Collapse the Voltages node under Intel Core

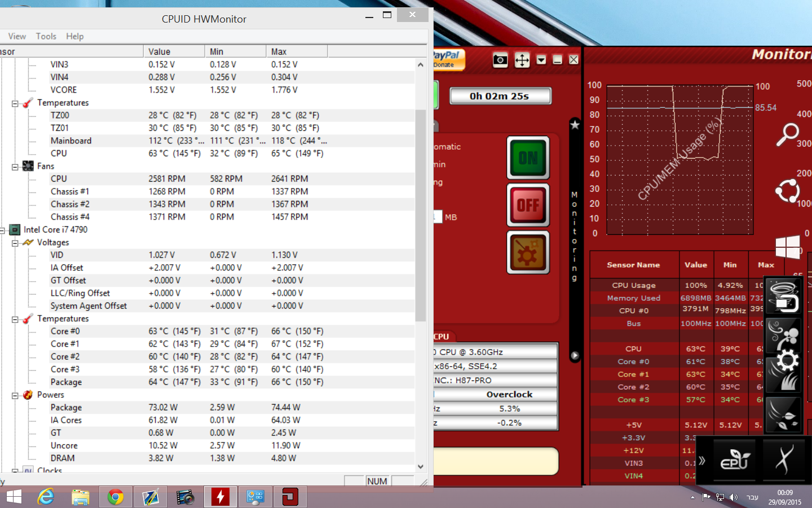click(x=15, y=243)
